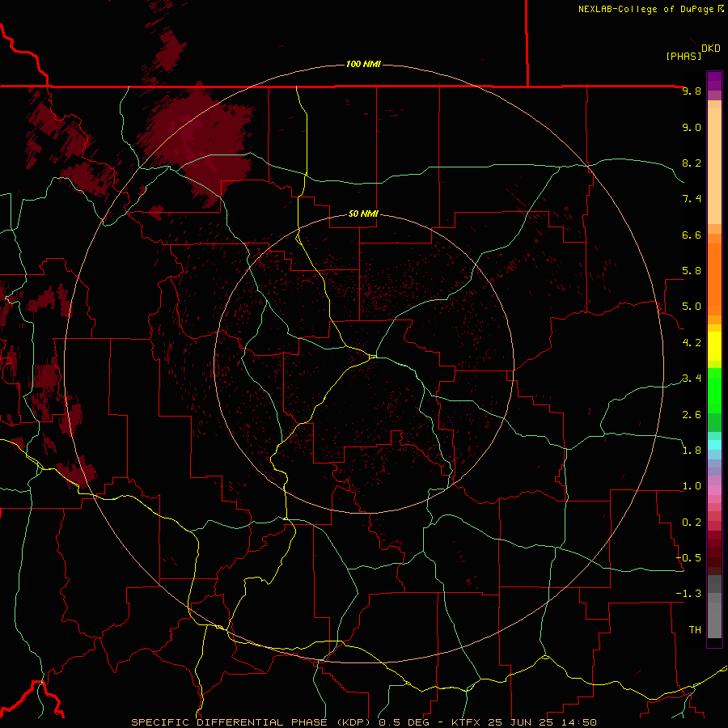Screen dimensions: 728x728
Task: Click the 8.2 value on color scale
Action: point(692,163)
